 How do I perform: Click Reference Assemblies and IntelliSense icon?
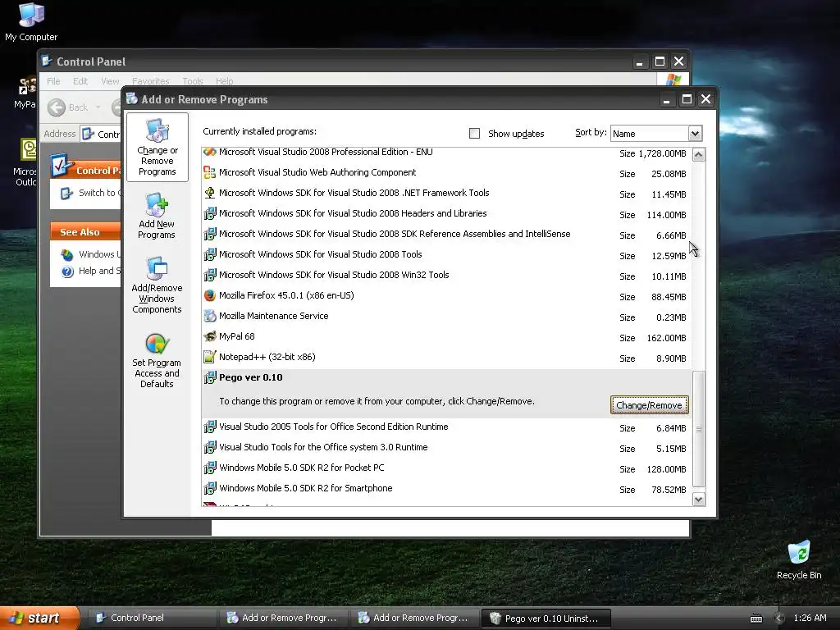210,234
